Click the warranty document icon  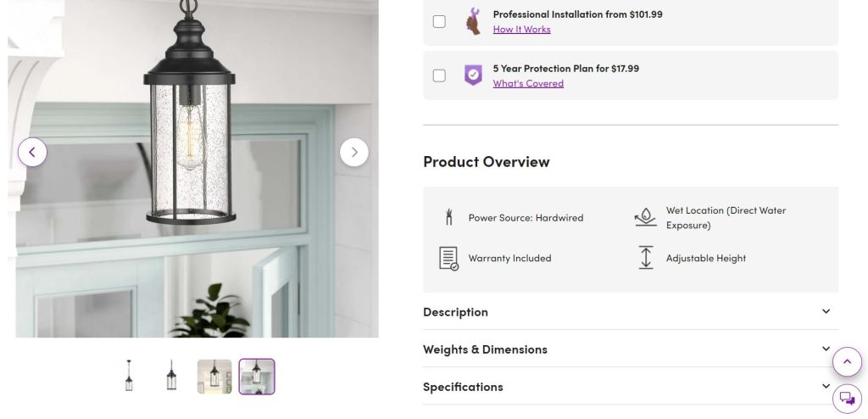click(448, 258)
